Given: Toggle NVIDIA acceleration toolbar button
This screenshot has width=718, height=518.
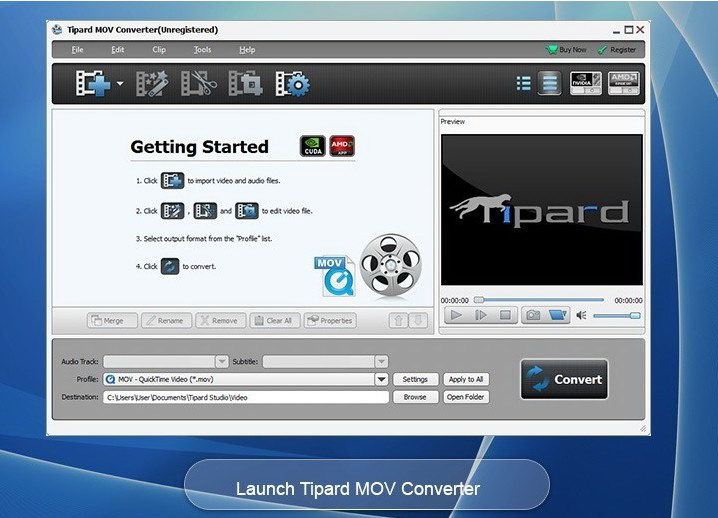Looking at the screenshot, I should (586, 83).
